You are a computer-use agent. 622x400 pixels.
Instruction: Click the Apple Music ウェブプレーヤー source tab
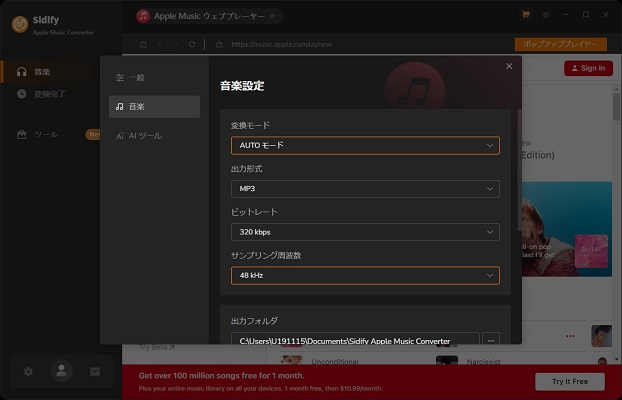tap(209, 16)
